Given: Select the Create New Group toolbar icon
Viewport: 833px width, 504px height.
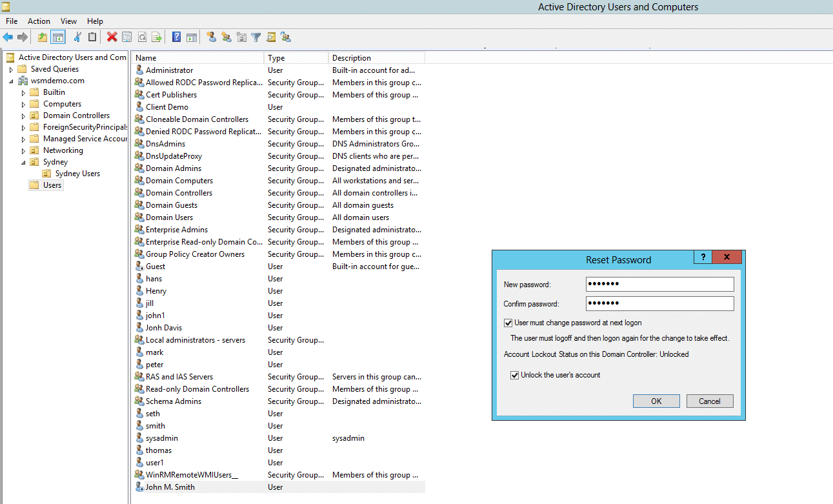Looking at the screenshot, I should [226, 37].
